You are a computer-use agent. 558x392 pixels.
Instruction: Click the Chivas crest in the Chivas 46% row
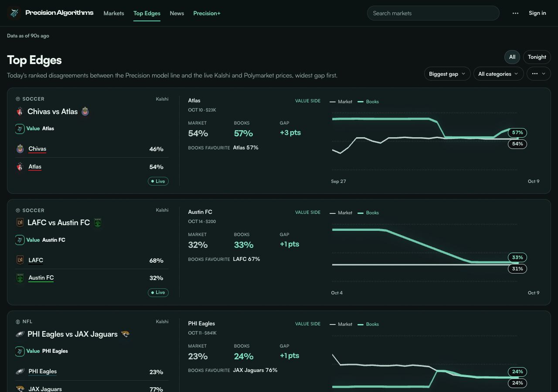click(x=20, y=149)
